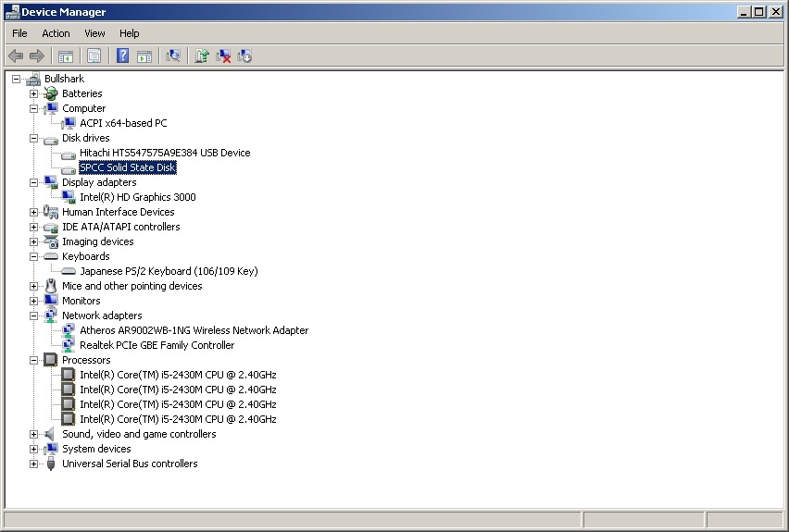789x532 pixels.
Task: Click the Update Driver Software icon
Action: click(202, 56)
